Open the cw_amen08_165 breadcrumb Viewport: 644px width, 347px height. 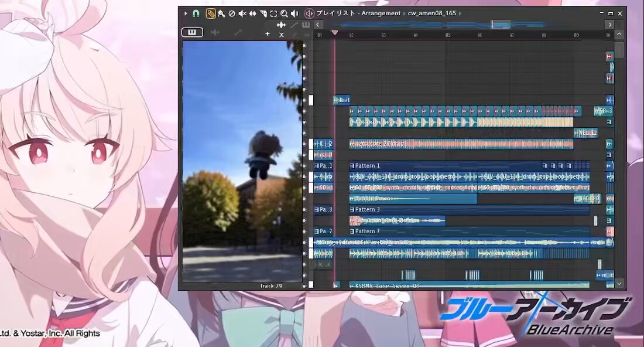(x=431, y=13)
